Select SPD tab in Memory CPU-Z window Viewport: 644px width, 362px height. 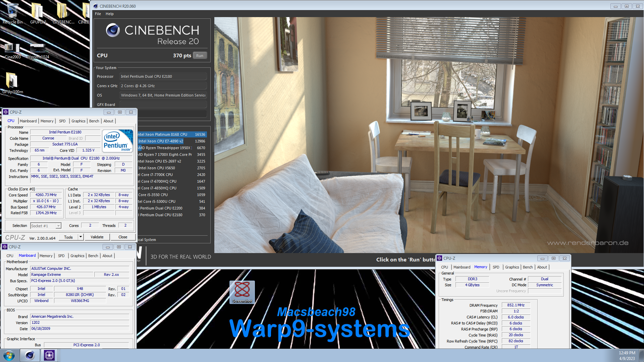[x=496, y=267]
